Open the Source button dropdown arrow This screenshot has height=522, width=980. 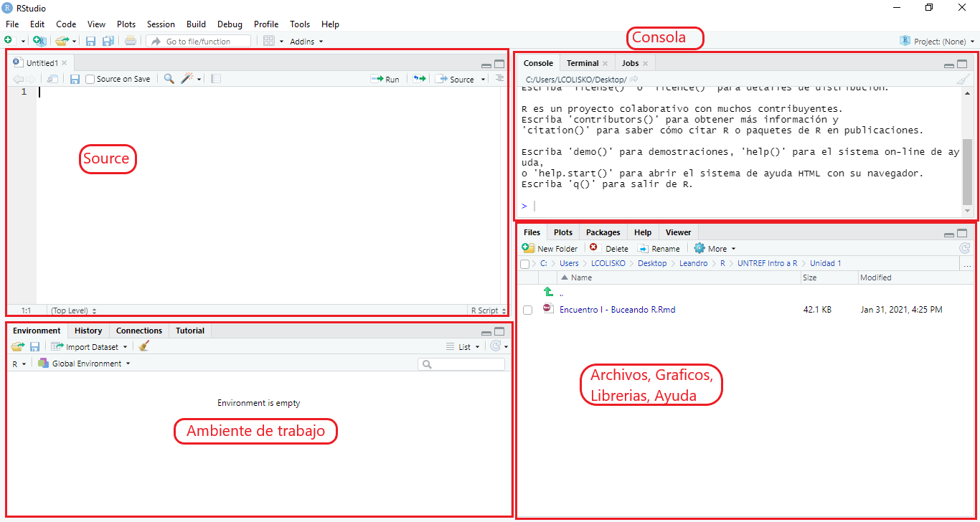pyautogui.click(x=483, y=80)
